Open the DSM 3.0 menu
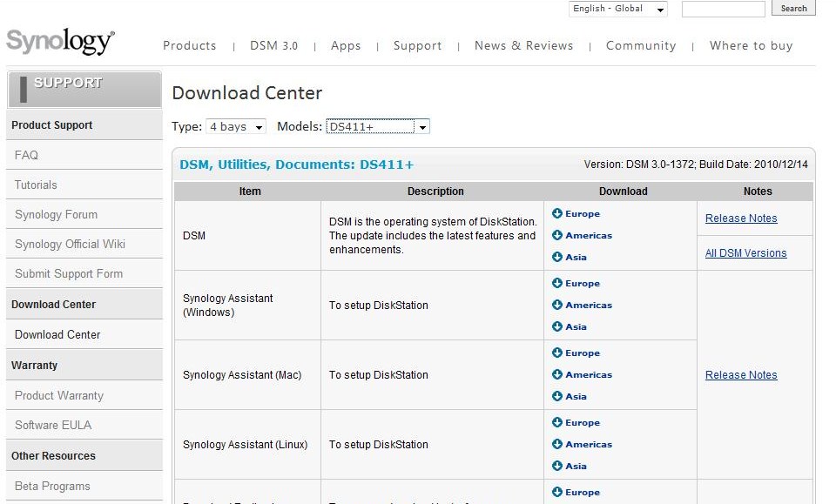The height and width of the screenshot is (504, 836). point(274,46)
